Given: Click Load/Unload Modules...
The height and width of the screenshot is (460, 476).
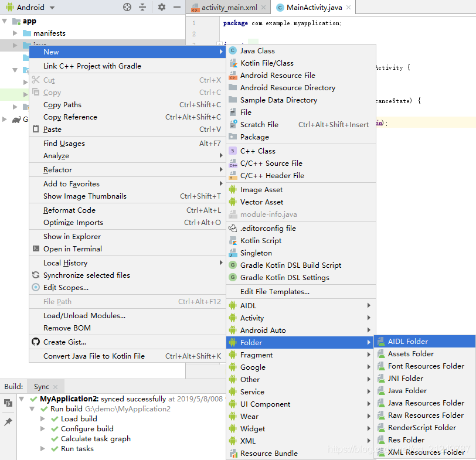Looking at the screenshot, I should click(128, 316).
